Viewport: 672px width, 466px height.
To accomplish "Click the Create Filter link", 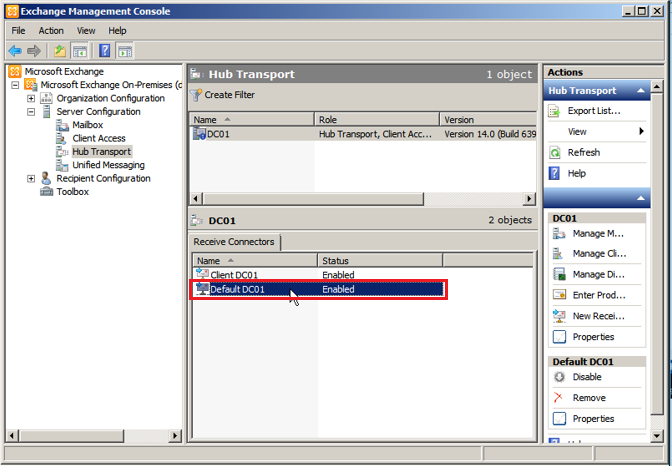I will [x=229, y=95].
